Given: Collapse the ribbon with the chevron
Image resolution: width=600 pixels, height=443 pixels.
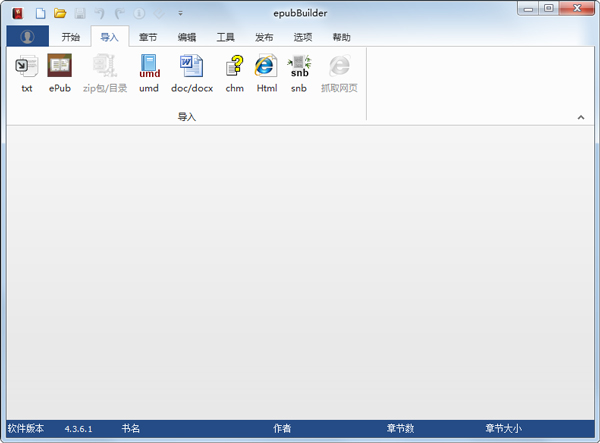Looking at the screenshot, I should (x=580, y=117).
